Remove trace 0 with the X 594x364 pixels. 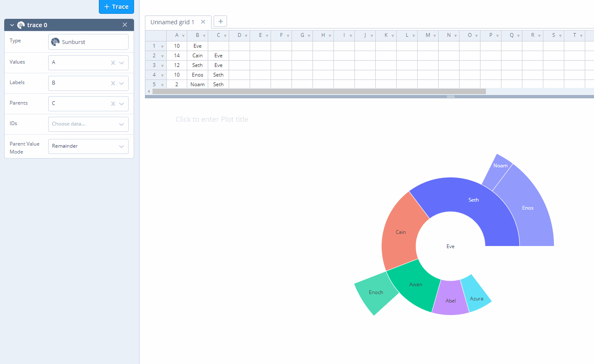[125, 25]
